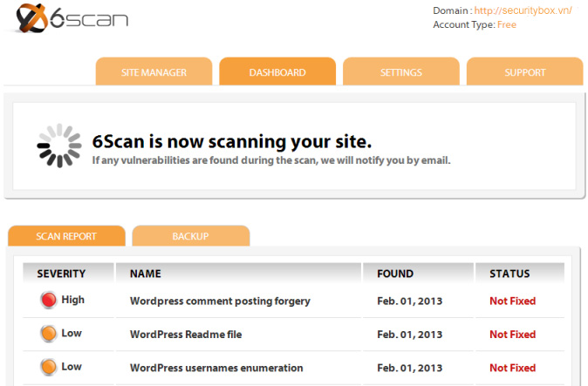Click Not Fixed status for usernames enumeration
The height and width of the screenshot is (386, 588).
(x=513, y=368)
